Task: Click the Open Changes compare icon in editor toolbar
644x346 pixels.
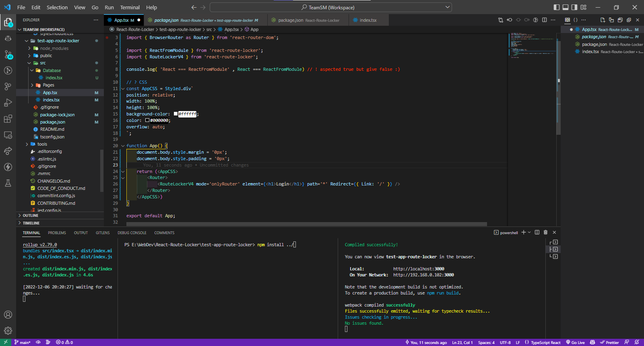Action: (501, 20)
